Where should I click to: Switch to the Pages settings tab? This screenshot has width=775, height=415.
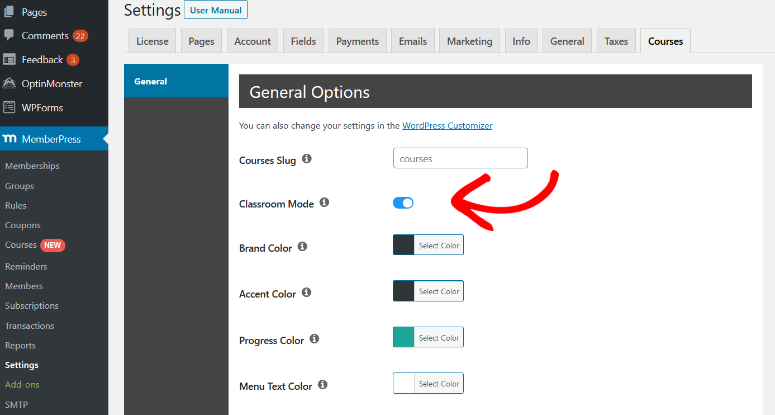pyautogui.click(x=201, y=41)
